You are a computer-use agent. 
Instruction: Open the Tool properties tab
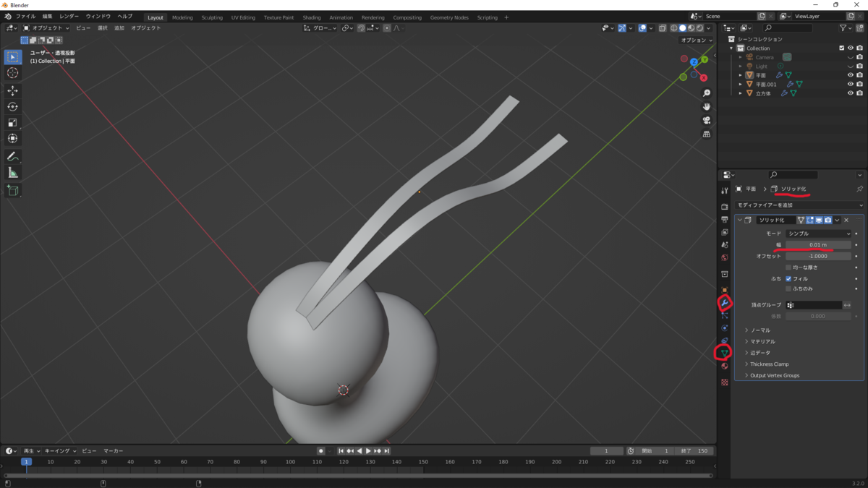(725, 191)
